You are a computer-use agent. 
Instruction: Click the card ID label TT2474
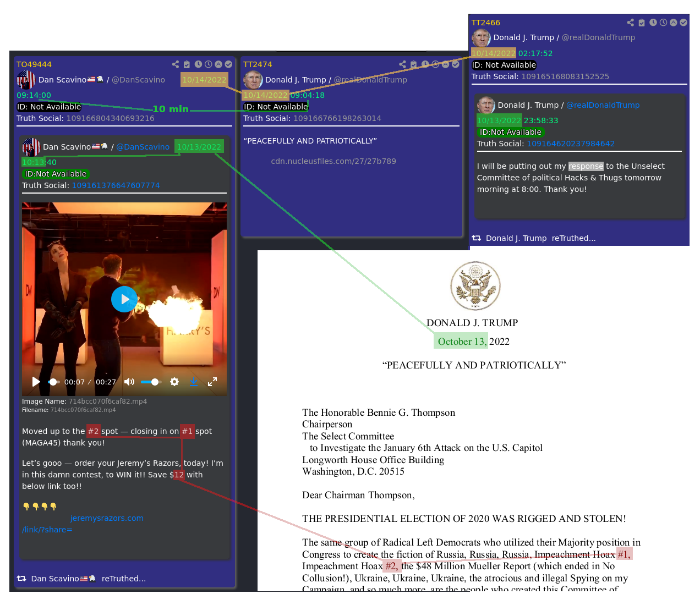258,64
